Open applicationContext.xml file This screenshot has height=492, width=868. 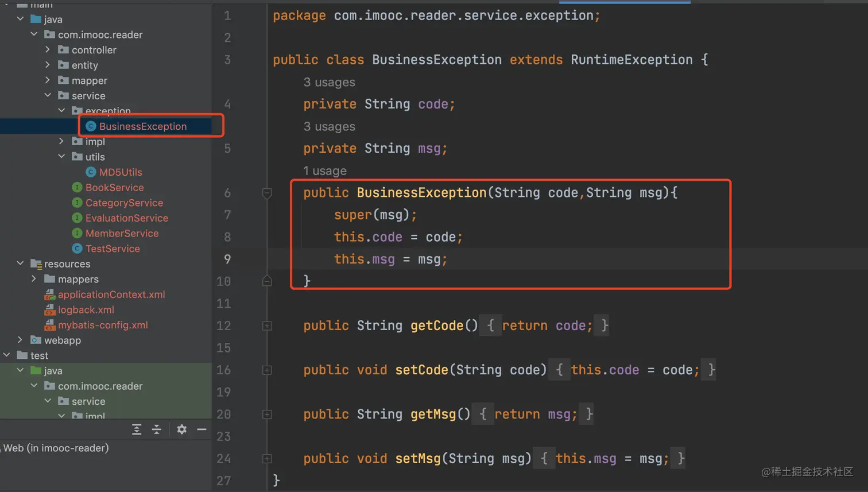tap(111, 295)
